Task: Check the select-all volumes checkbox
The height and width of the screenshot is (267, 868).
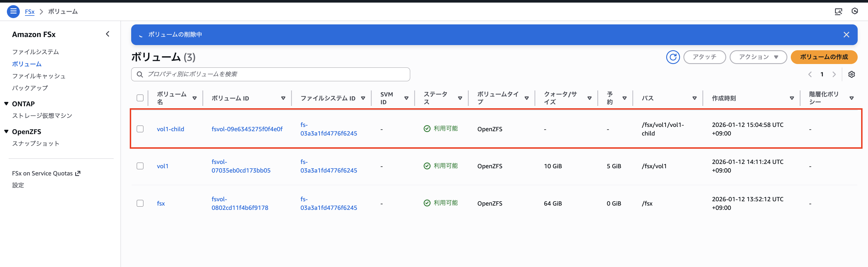Action: 140,97
